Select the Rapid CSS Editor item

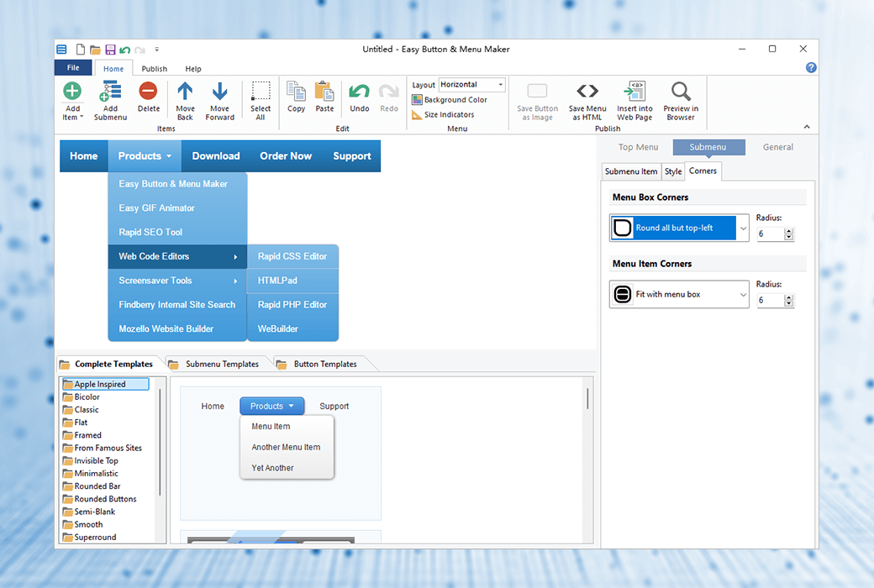(292, 256)
